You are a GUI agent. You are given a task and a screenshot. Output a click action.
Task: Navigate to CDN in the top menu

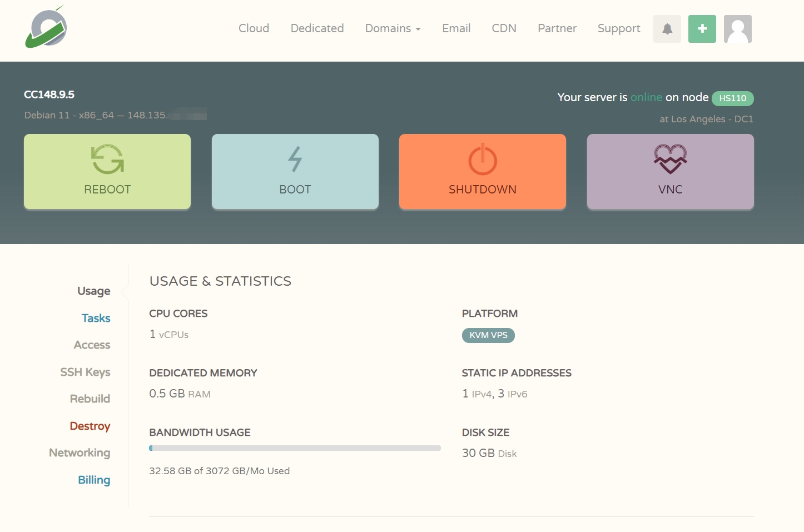tap(504, 28)
